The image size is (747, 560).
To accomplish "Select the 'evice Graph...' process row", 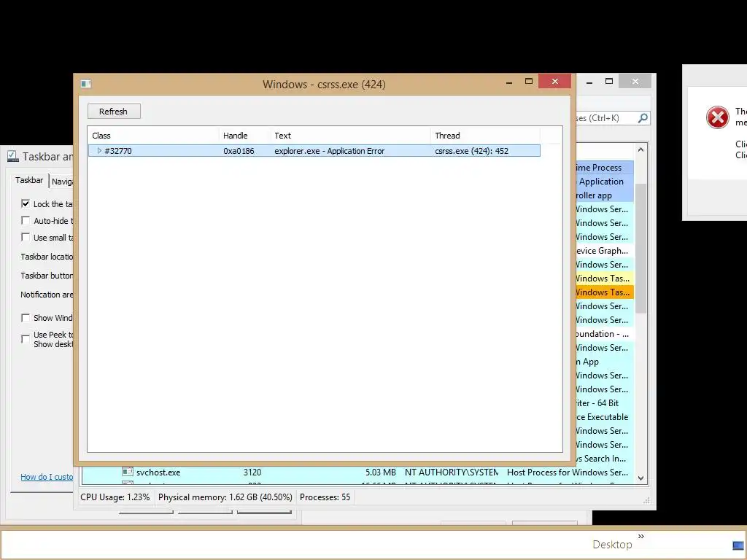I will pos(605,251).
